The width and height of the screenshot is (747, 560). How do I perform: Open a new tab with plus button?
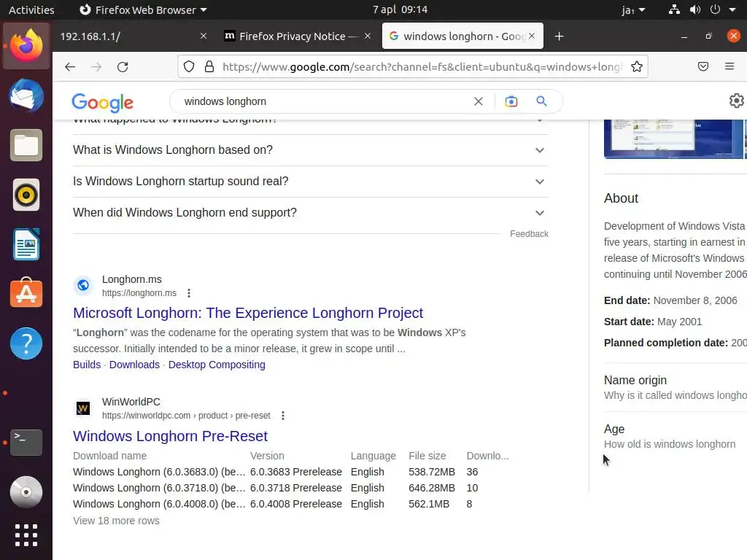coord(560,36)
